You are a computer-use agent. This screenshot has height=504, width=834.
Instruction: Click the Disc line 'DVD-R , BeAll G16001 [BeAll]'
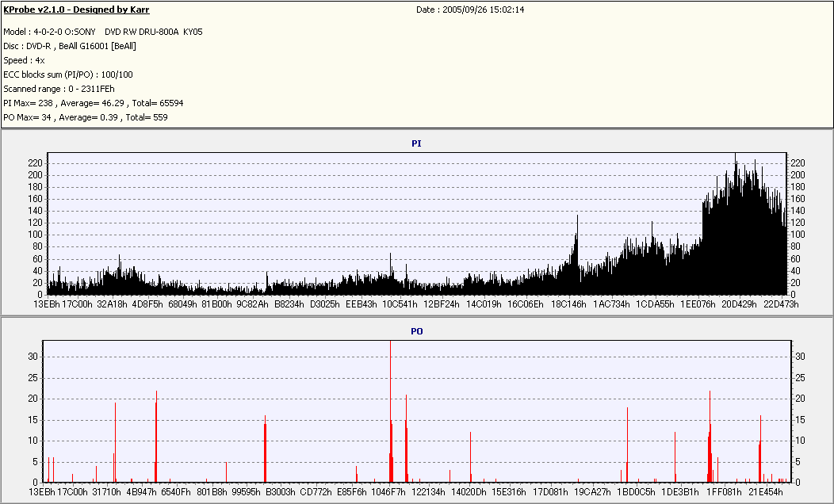tap(70, 46)
